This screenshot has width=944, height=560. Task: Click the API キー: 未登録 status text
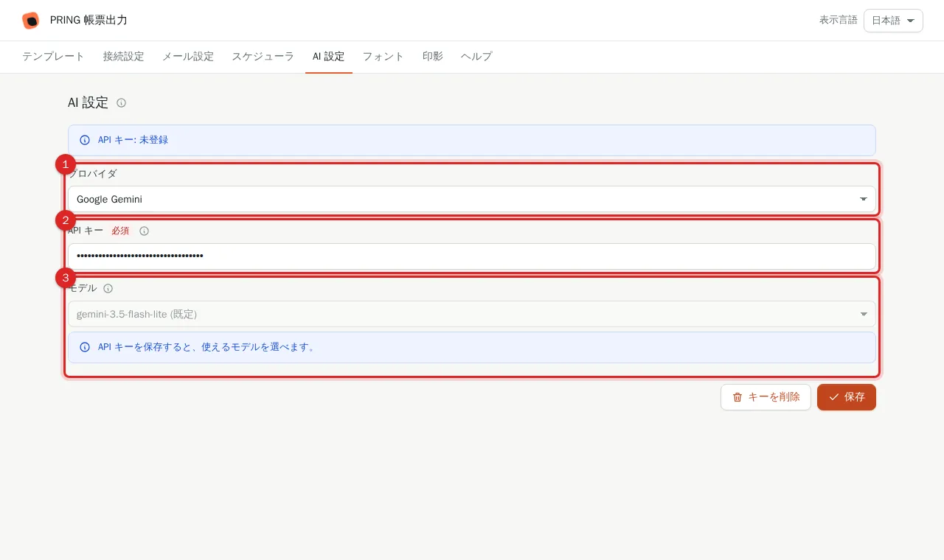coord(133,140)
